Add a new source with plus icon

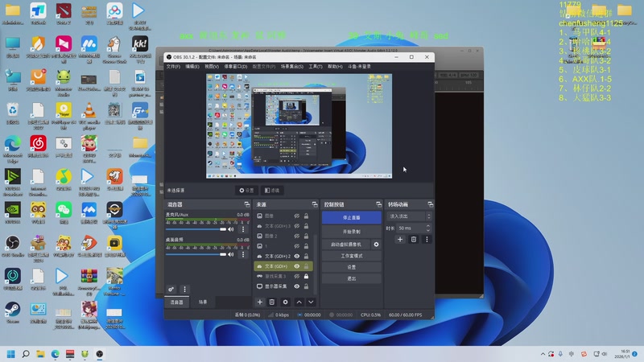pos(259,302)
